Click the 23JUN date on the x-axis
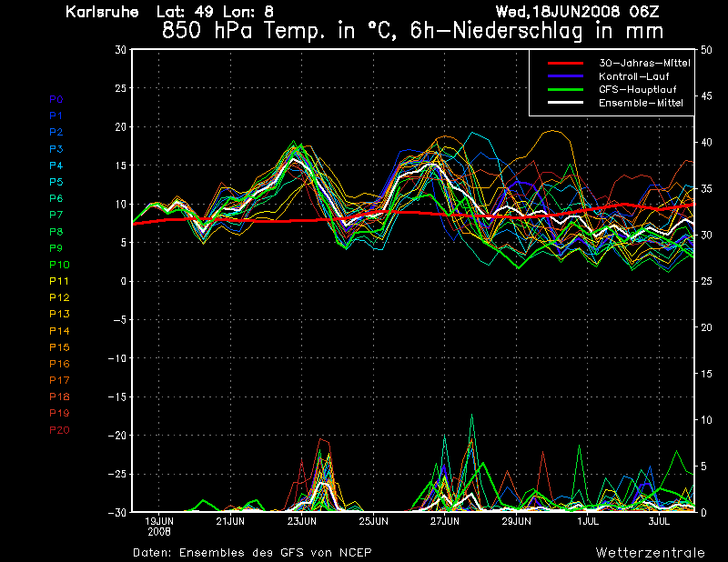 tap(302, 521)
